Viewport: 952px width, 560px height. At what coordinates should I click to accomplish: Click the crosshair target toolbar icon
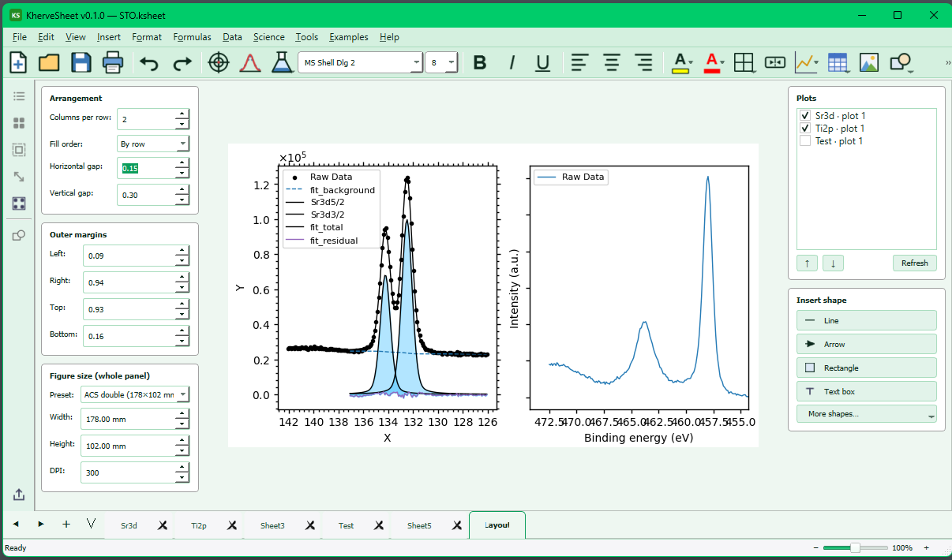coord(219,62)
